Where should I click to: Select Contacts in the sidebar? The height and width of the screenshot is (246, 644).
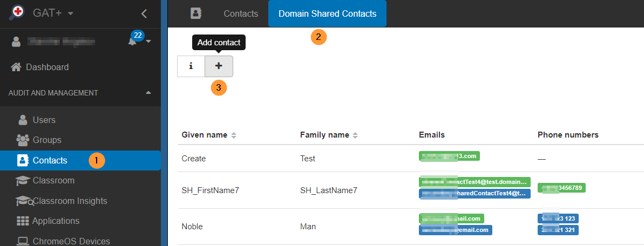point(50,160)
